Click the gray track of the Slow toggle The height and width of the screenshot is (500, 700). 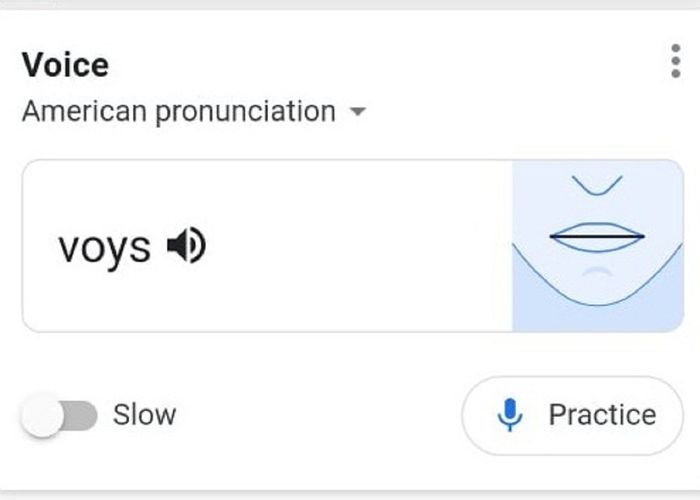[x=81, y=416]
